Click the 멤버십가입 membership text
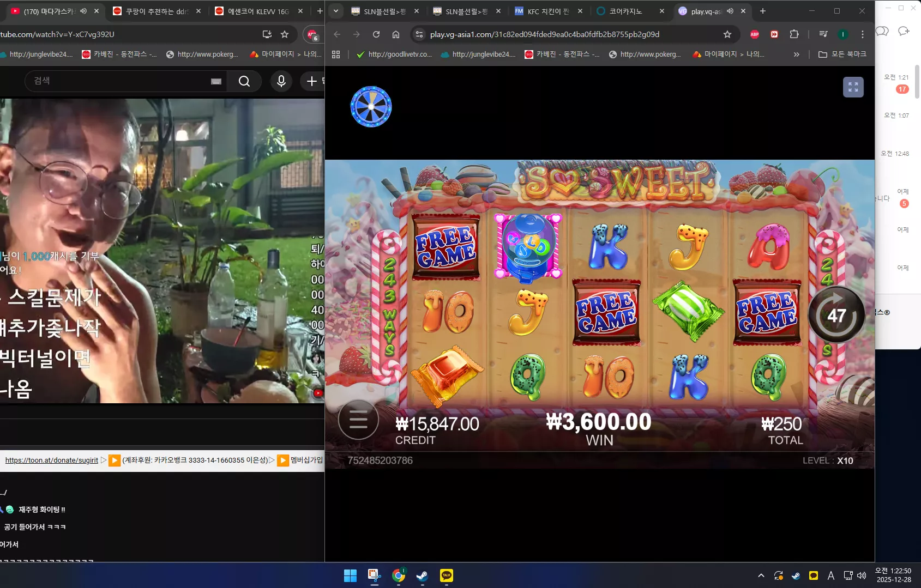Image resolution: width=921 pixels, height=588 pixels. pos(306,460)
